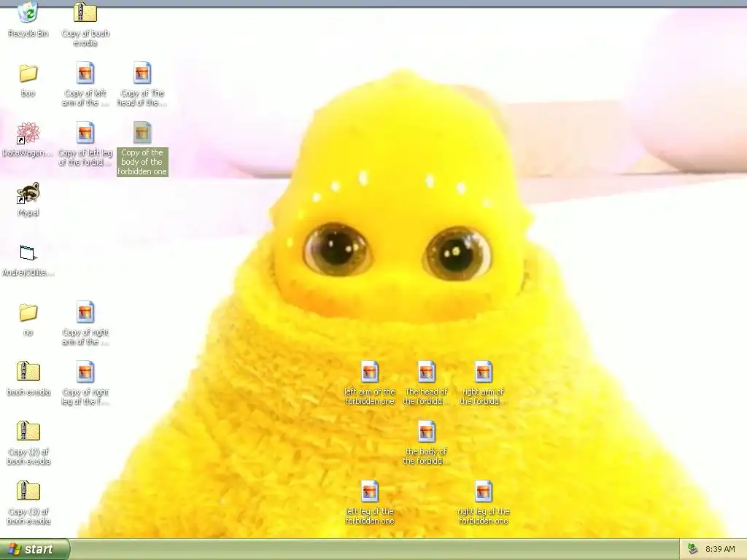
Task: Open the Windows start menu
Action: coord(34,549)
